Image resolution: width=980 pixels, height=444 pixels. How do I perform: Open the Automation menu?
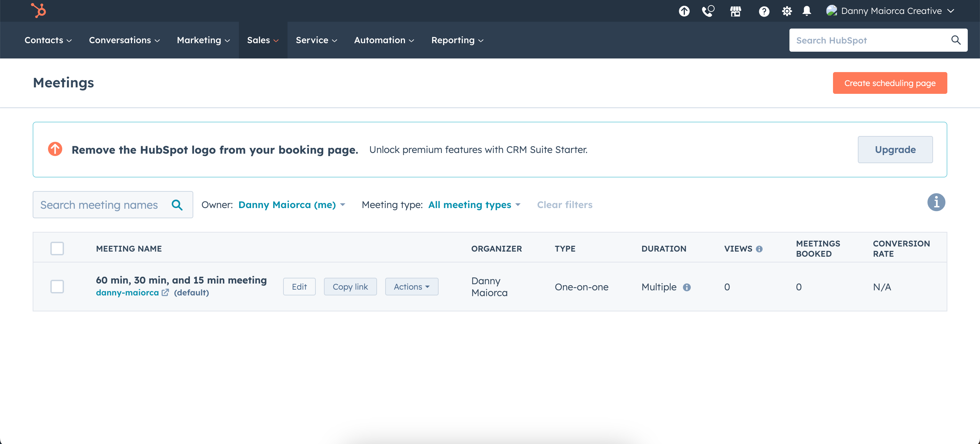coord(383,40)
